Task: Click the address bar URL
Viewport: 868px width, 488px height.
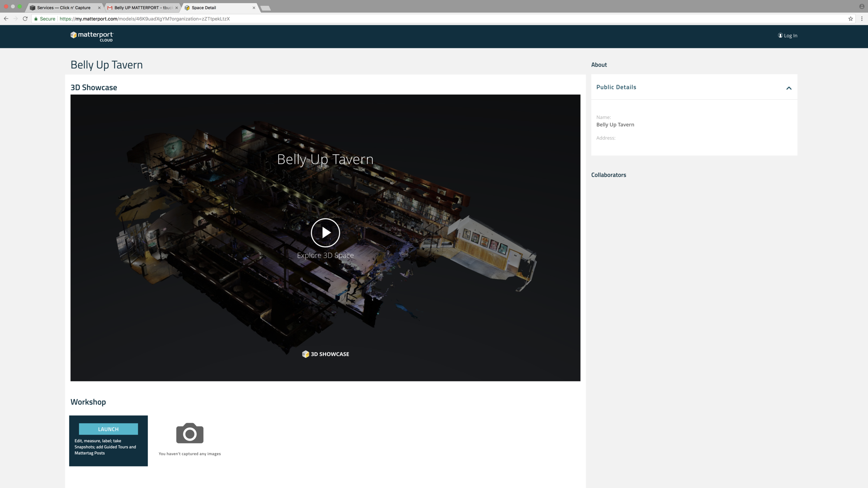Action: pos(144,19)
